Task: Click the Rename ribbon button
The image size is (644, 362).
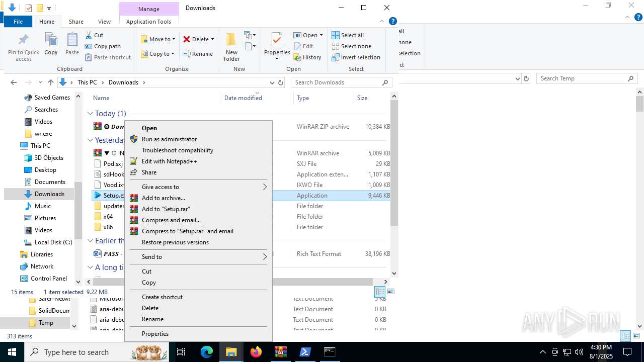Action: pyautogui.click(x=197, y=54)
